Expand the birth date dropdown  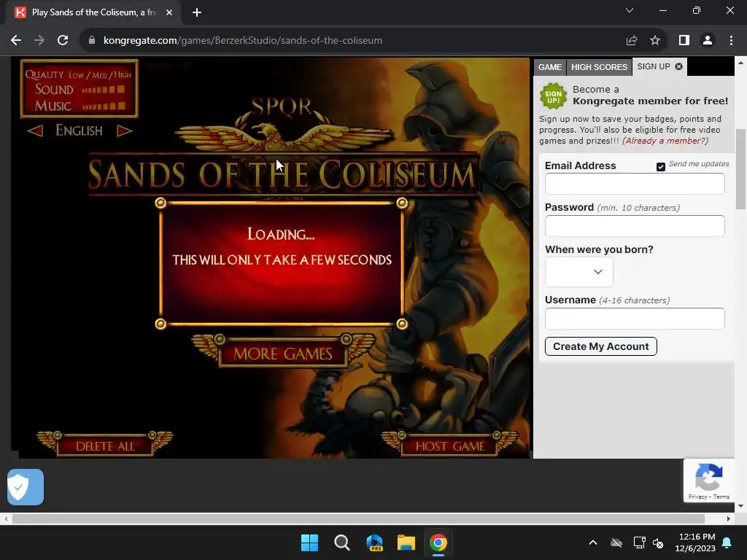(578, 272)
